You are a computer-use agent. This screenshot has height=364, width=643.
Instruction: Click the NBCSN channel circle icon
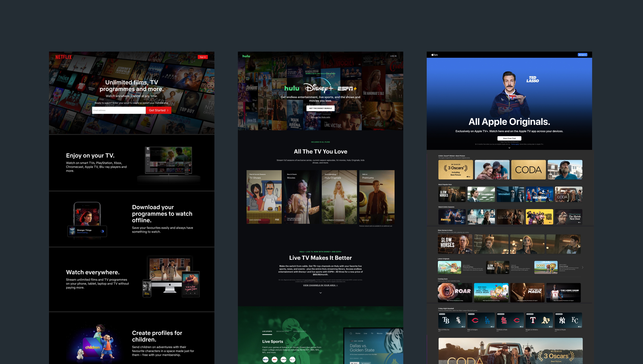point(283,359)
